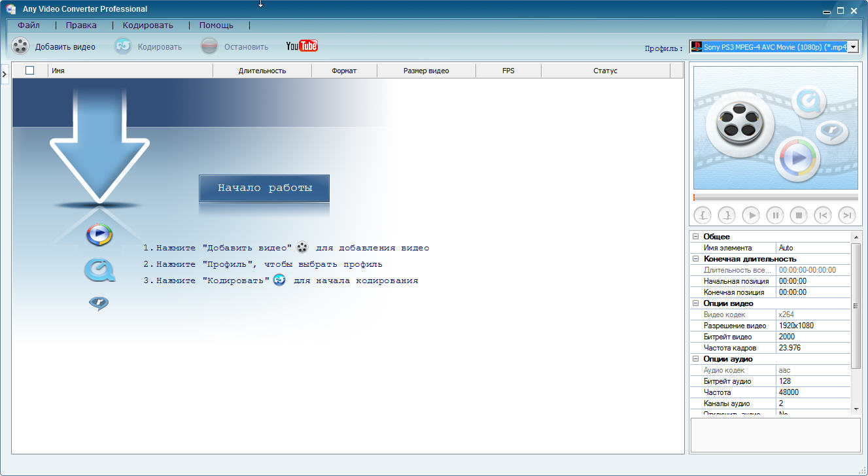Image resolution: width=868 pixels, height=476 pixels.
Task: Click the preview seek bar under the video
Action: [x=775, y=197]
